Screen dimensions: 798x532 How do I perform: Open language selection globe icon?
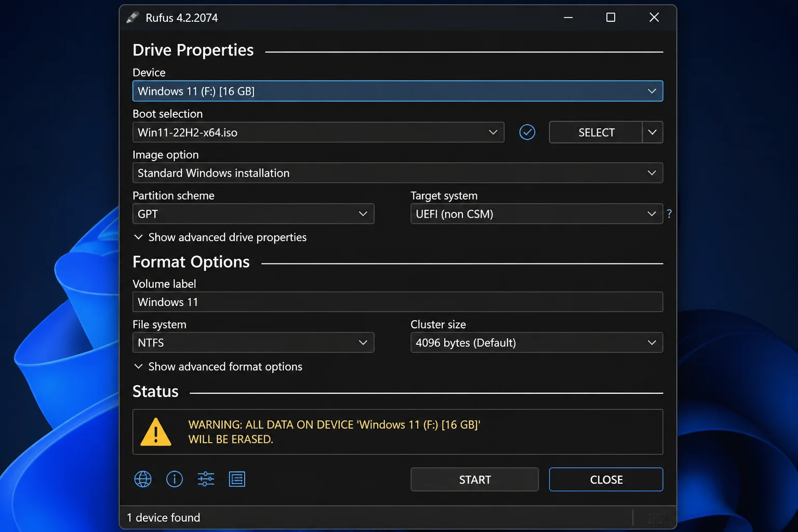click(143, 479)
